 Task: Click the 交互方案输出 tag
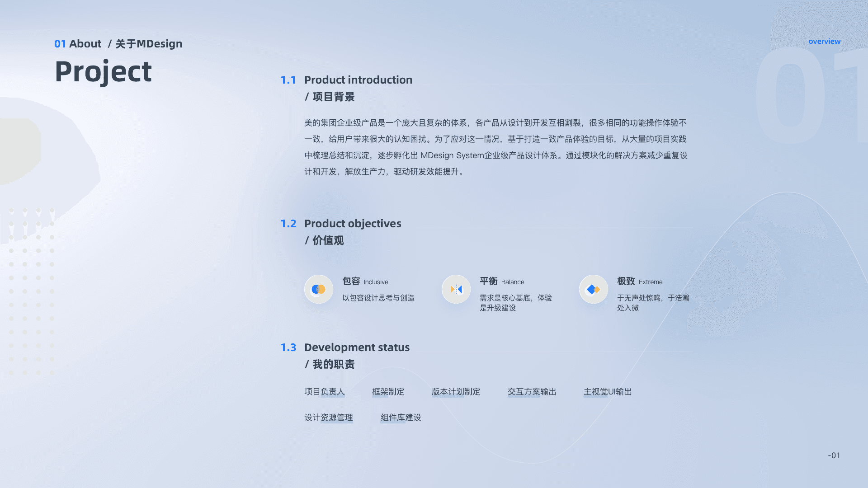coord(532,392)
